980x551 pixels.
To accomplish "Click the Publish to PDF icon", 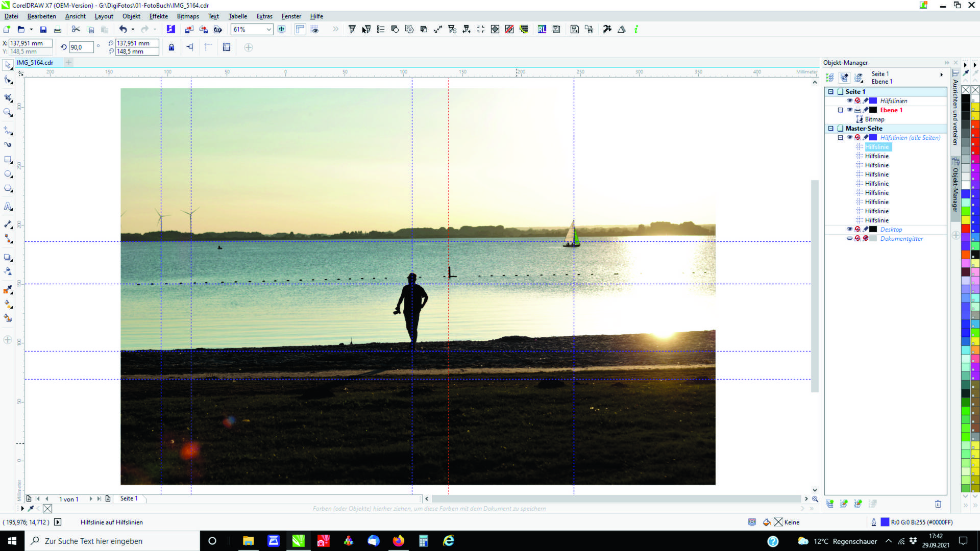I will point(218,30).
